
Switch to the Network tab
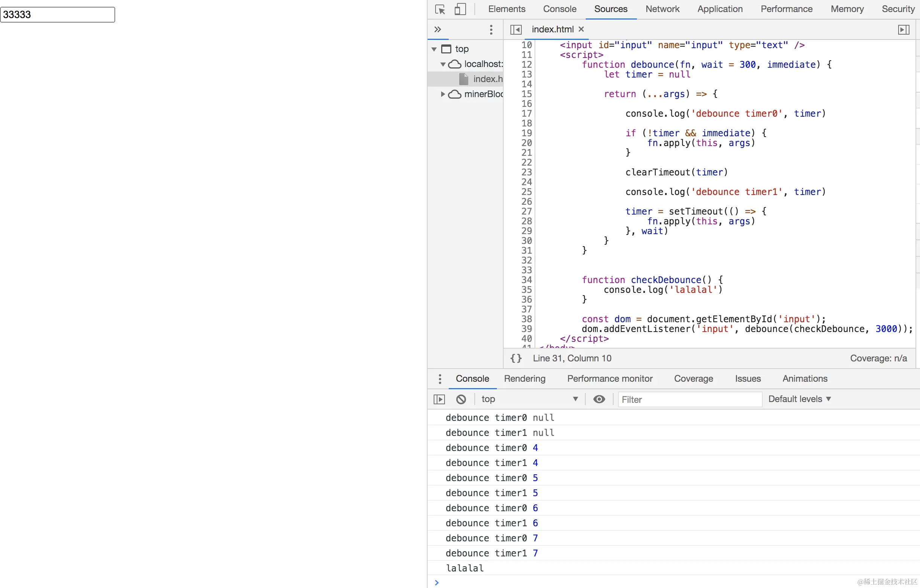tap(662, 9)
